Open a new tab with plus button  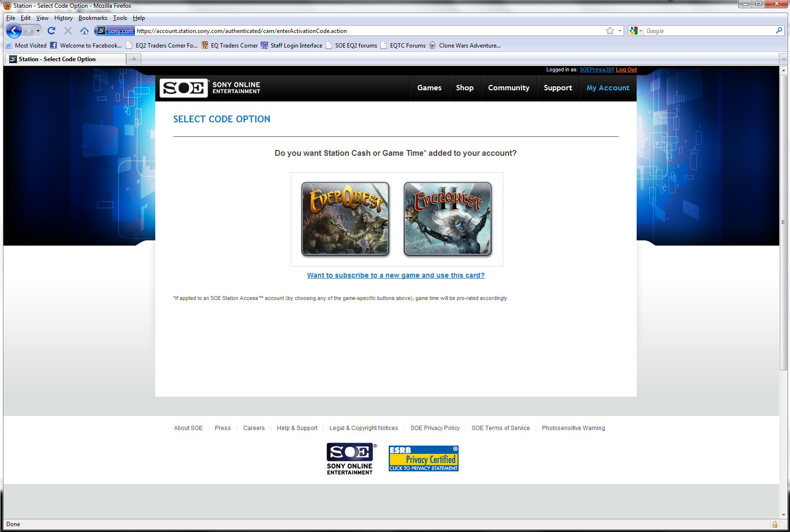[x=133, y=59]
